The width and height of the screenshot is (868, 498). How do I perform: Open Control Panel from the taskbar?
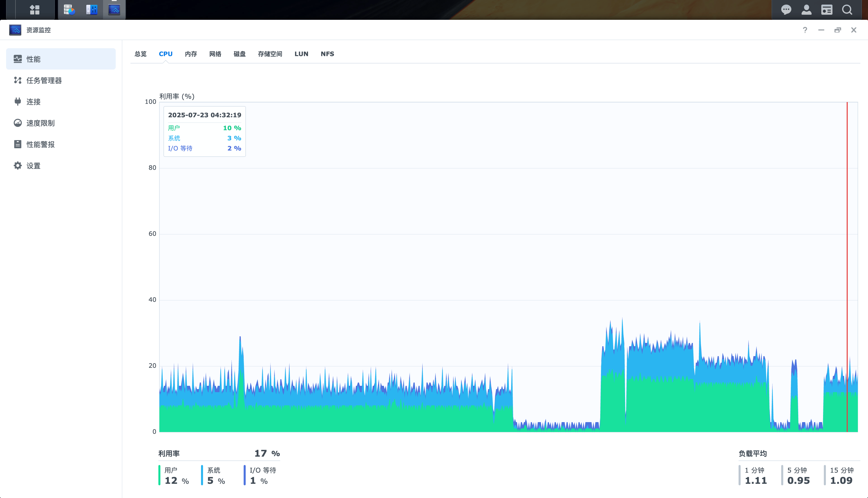[x=92, y=10]
